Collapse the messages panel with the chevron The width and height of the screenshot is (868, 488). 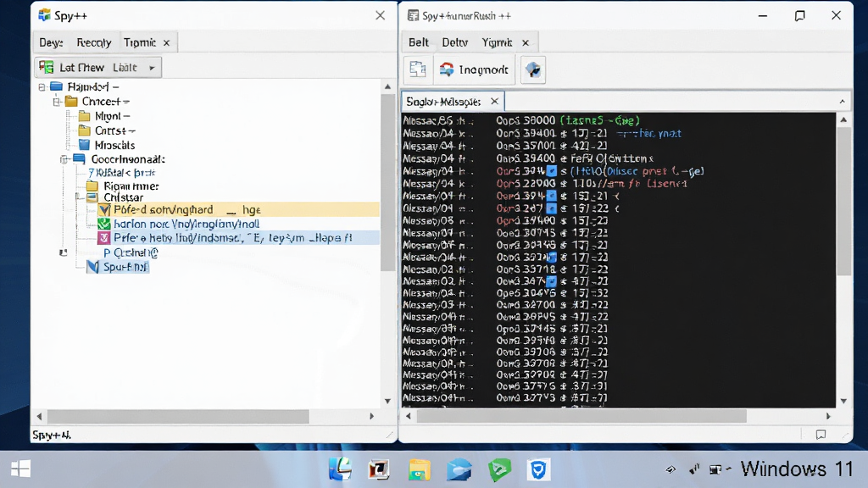click(x=842, y=102)
